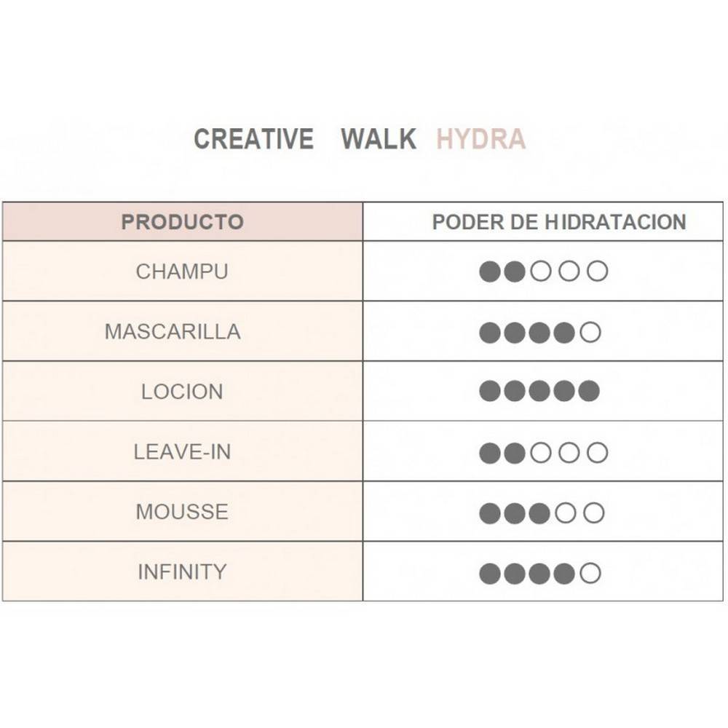Click the INFINITY product label

tap(182, 572)
